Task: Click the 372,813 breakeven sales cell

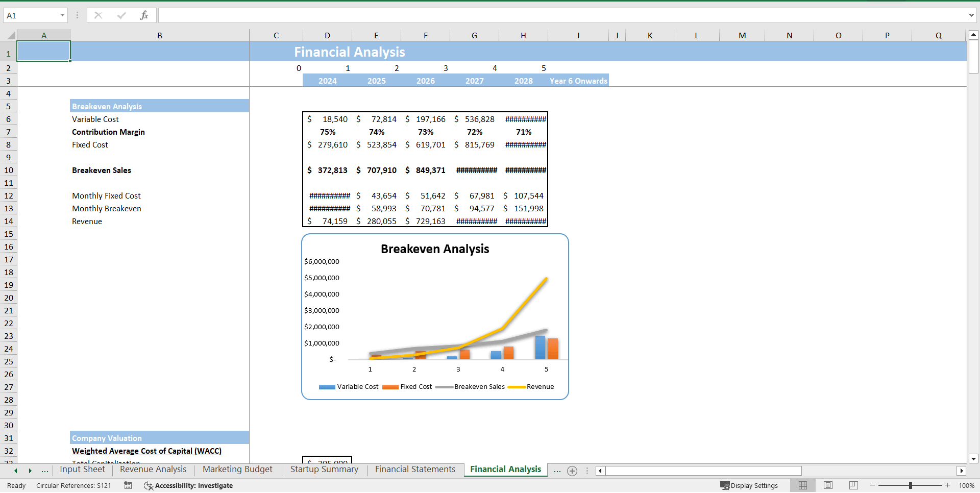Action: click(x=327, y=170)
